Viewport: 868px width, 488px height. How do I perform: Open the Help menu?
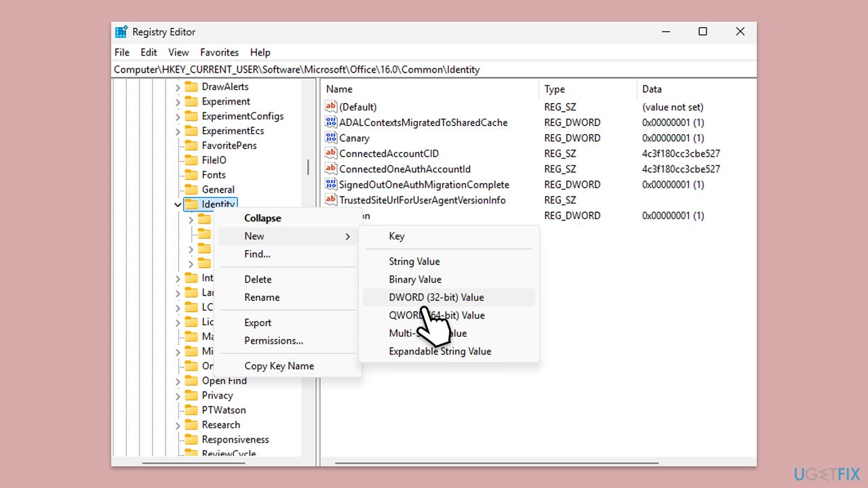pyautogui.click(x=260, y=52)
